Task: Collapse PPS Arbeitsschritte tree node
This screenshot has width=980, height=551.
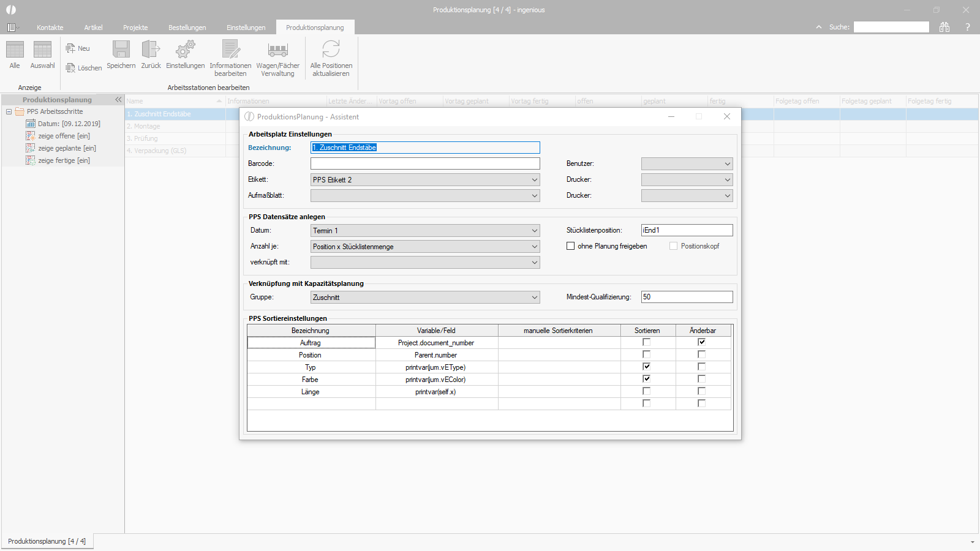Action: 9,112
